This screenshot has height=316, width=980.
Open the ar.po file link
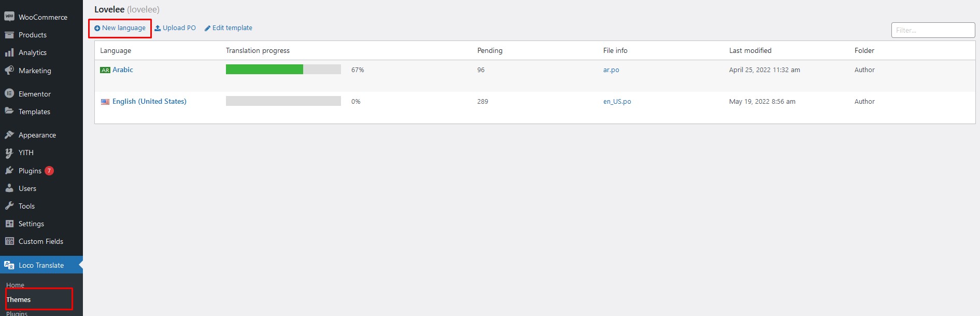(611, 70)
